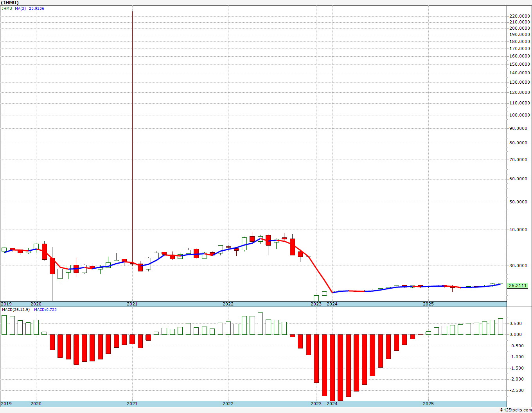The image size is (532, 413).
Task: Click the 200.0000 price axis label
Action: pyautogui.click(x=519, y=28)
